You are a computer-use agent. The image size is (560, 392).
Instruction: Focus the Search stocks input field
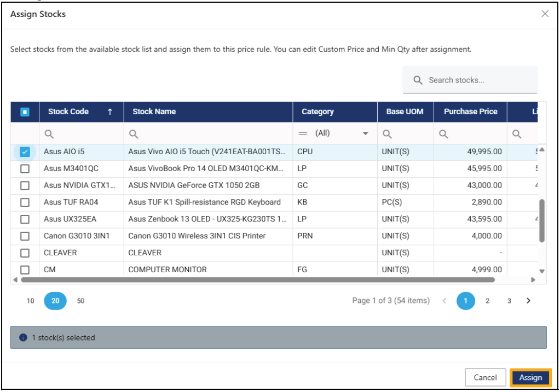pyautogui.click(x=470, y=80)
